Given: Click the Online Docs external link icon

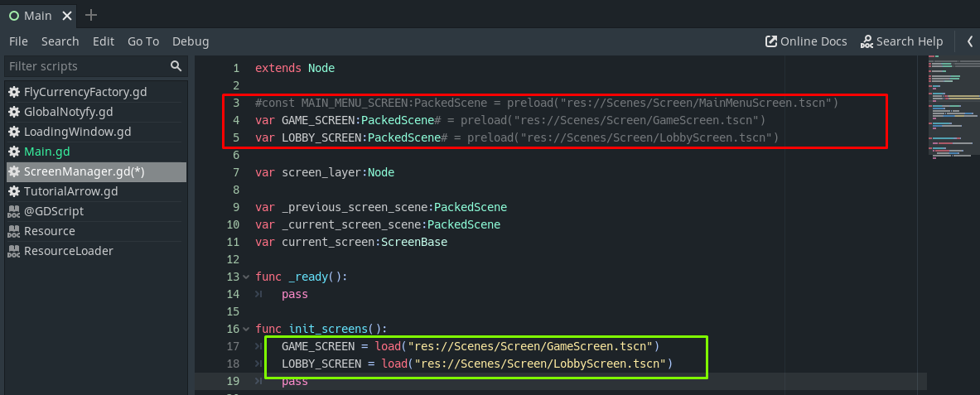Looking at the screenshot, I should (x=771, y=41).
